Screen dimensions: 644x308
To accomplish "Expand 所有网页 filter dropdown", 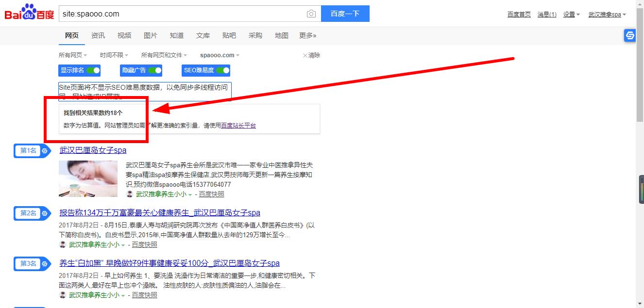I will pyautogui.click(x=73, y=55).
